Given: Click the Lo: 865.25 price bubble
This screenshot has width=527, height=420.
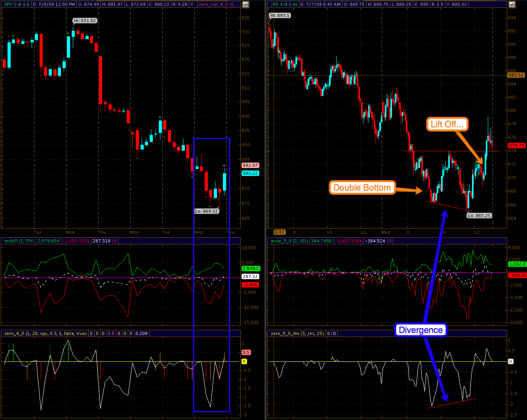Looking at the screenshot, I should click(x=479, y=216).
